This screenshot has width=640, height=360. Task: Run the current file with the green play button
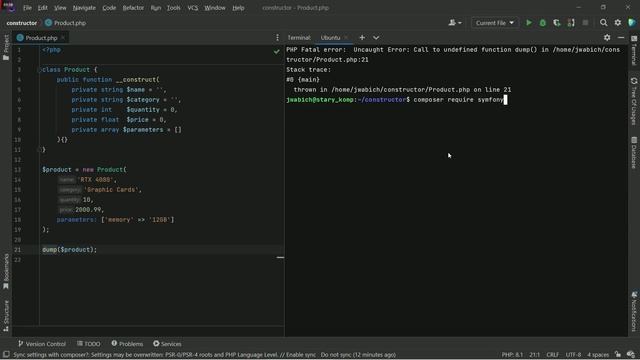coord(529,23)
